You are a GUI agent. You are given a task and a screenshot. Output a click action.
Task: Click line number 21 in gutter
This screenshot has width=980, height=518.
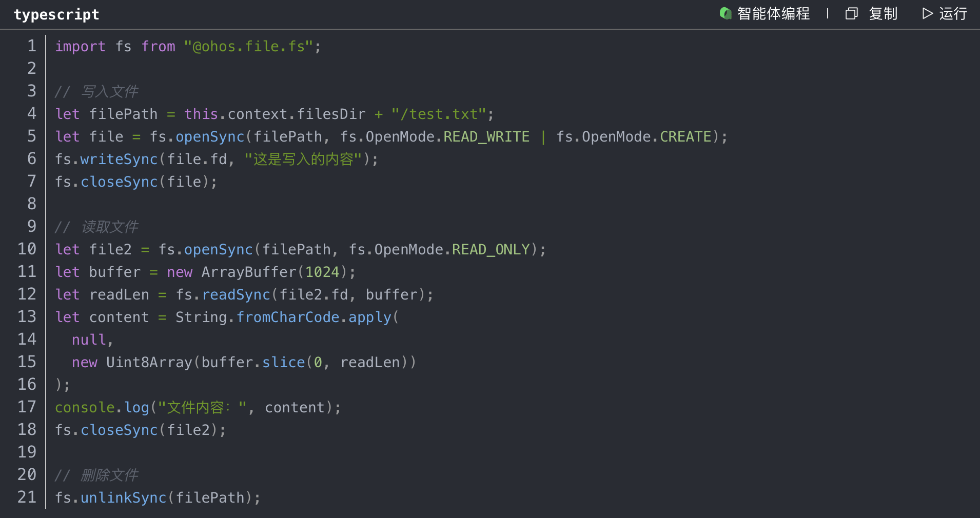point(27,497)
